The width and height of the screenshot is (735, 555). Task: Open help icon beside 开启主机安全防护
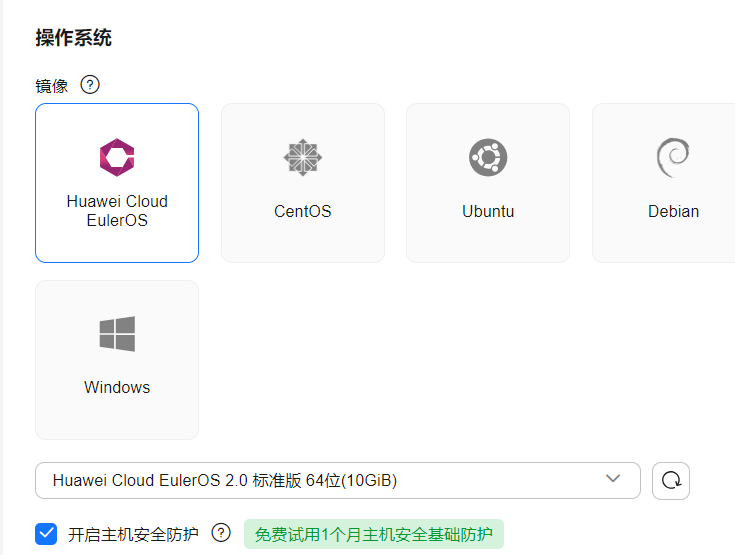(x=221, y=533)
